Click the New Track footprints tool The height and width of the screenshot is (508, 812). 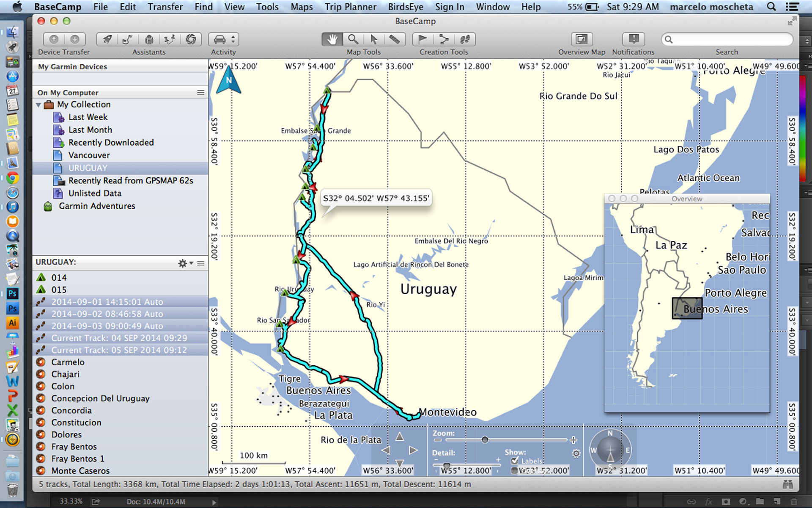click(465, 39)
